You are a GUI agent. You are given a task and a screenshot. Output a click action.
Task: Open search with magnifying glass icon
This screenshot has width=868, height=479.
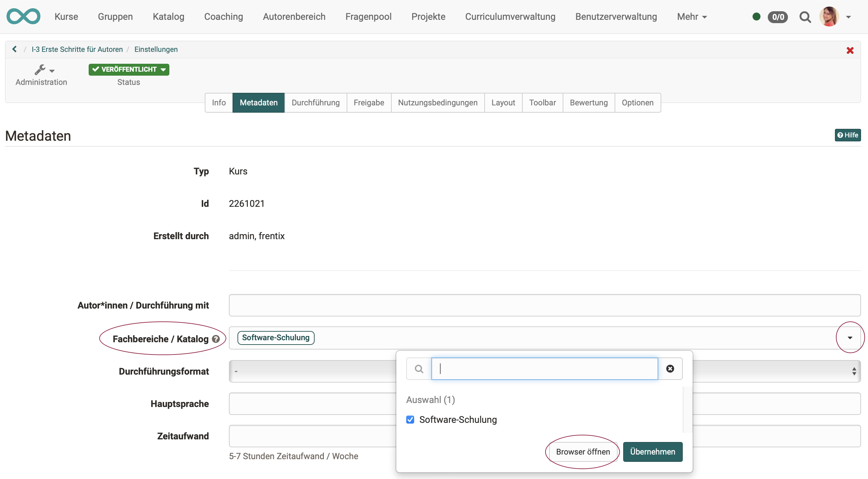[x=804, y=17]
